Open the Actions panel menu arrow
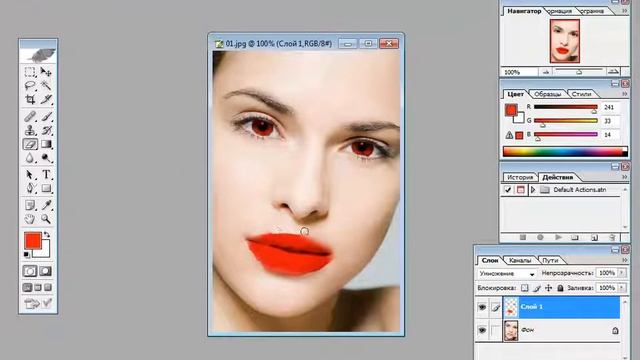Image resolution: width=640 pixels, height=360 pixels. [624, 177]
